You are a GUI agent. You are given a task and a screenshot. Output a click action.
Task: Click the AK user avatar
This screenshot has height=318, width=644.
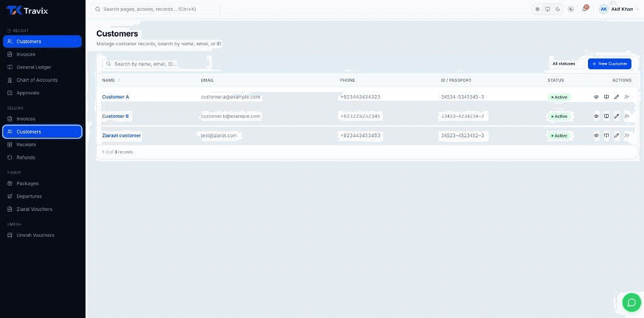tap(604, 9)
